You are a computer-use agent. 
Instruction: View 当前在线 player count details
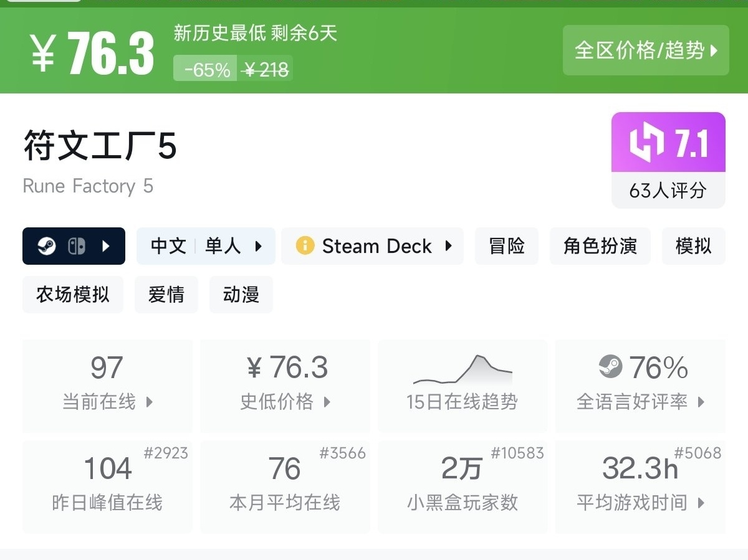click(x=107, y=386)
